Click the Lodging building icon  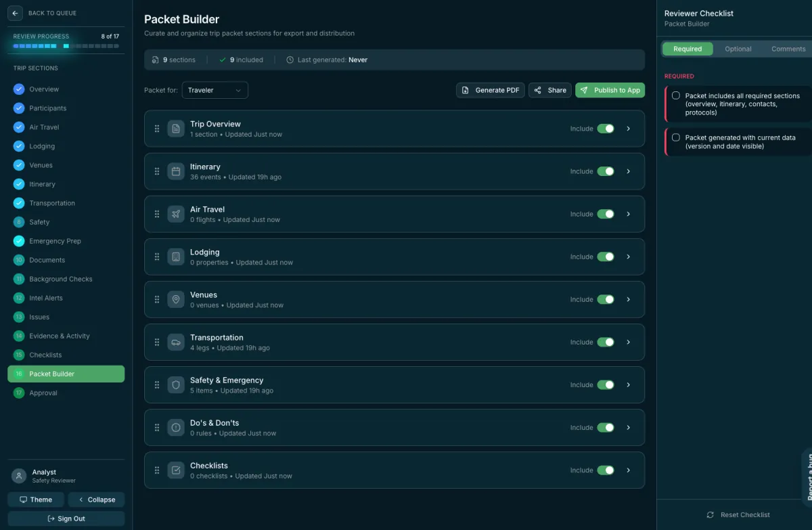tap(176, 257)
